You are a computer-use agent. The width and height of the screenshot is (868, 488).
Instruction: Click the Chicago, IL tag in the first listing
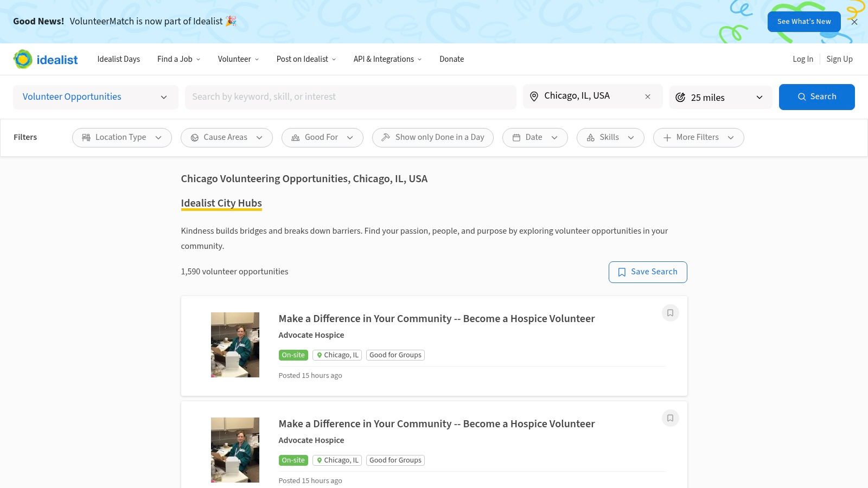point(337,355)
